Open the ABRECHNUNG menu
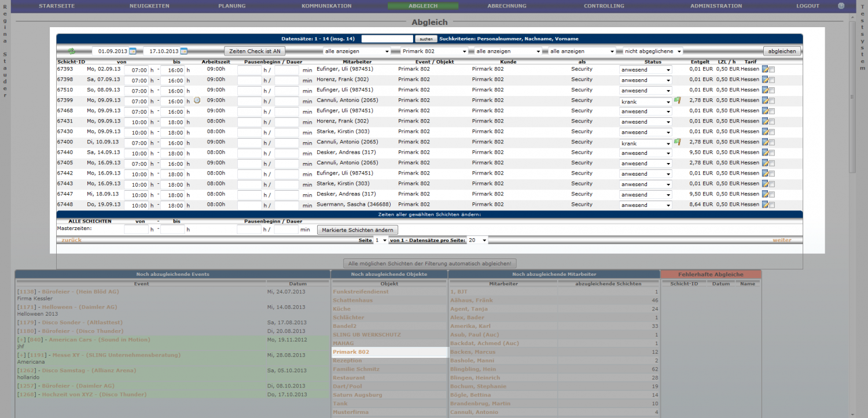The height and width of the screenshot is (418, 868). pyautogui.click(x=507, y=6)
